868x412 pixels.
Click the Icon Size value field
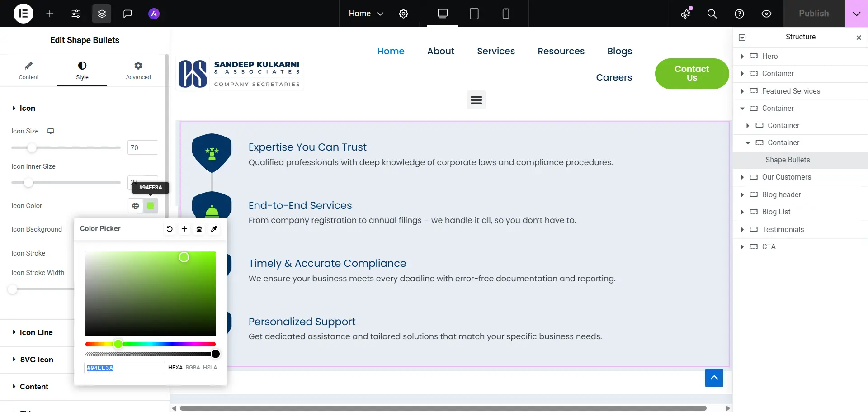(142, 147)
